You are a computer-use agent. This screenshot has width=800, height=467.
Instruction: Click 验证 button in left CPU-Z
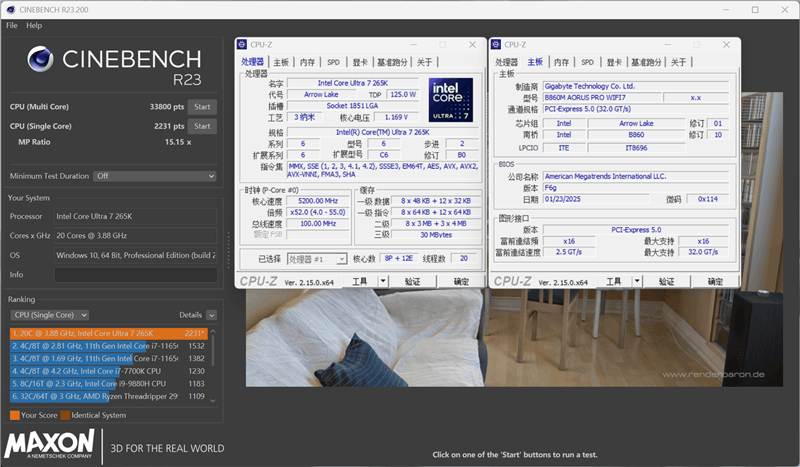point(412,281)
